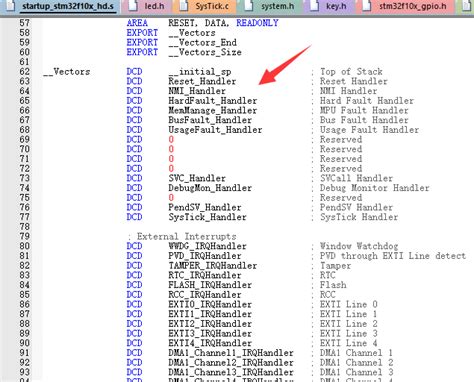This screenshot has width=474, height=382.
Task: Click MemManage_Handler on line 66
Action: 213,110
